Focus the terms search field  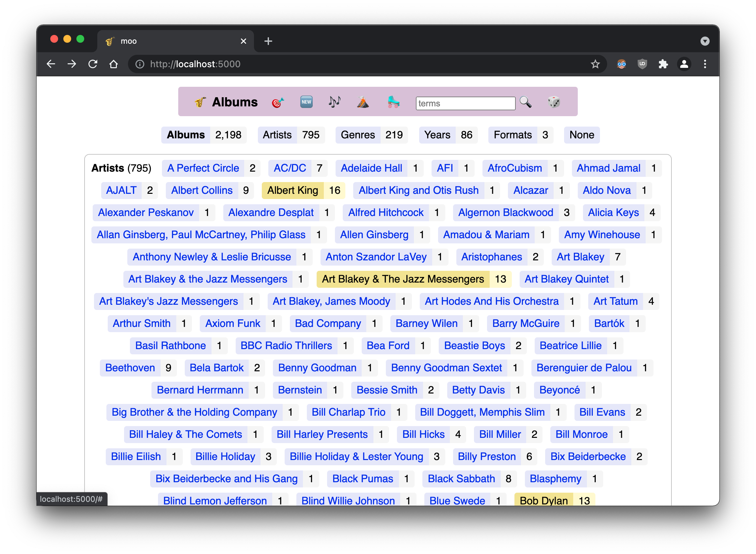click(465, 103)
